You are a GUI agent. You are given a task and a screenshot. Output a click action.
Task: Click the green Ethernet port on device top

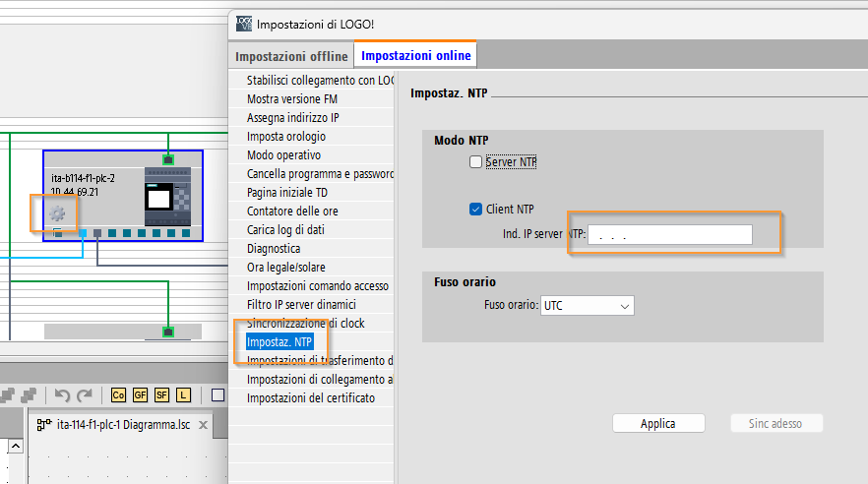pyautogui.click(x=168, y=158)
